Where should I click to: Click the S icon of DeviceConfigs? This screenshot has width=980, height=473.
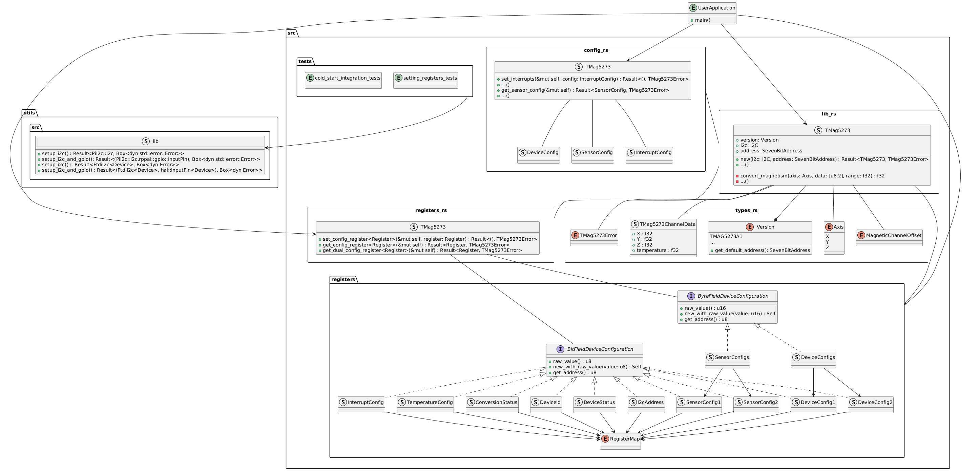tap(796, 357)
